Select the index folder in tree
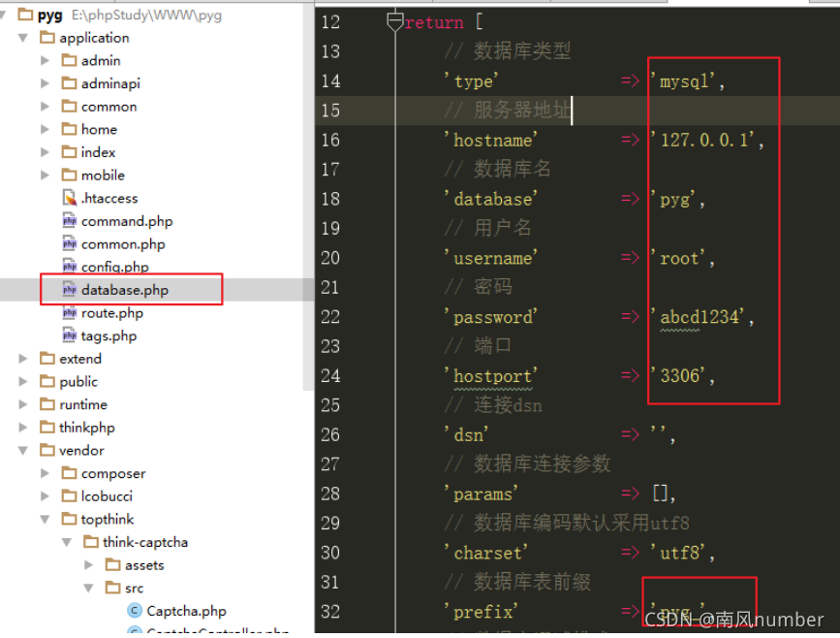This screenshot has height=638, width=840. 98,152
